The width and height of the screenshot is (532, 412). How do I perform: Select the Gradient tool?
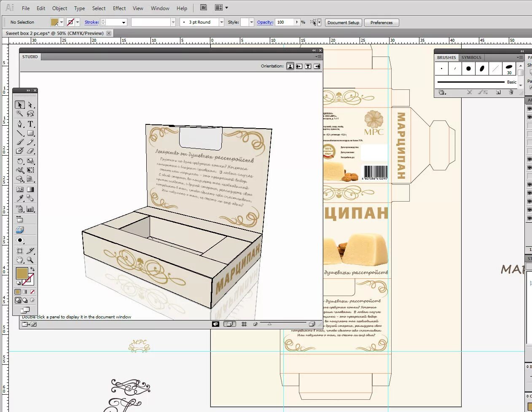tap(30, 189)
